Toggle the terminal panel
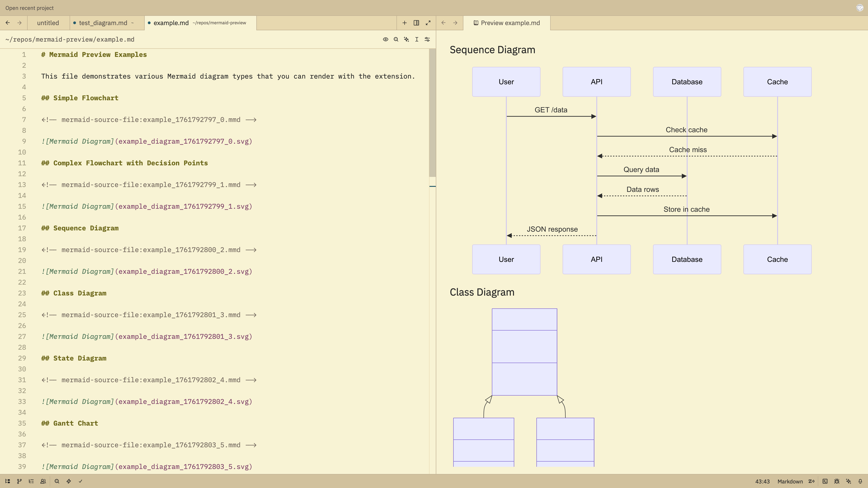The width and height of the screenshot is (868, 488). pyautogui.click(x=825, y=481)
